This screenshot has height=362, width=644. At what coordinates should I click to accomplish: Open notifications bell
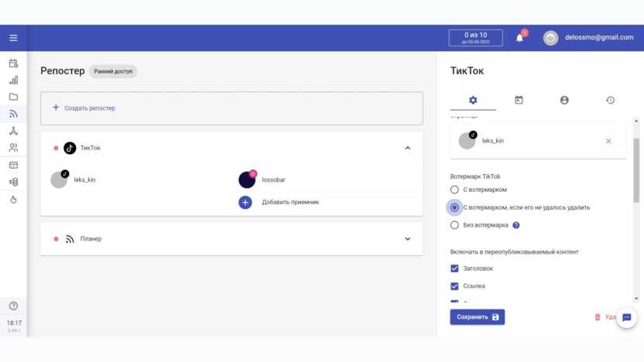tap(519, 38)
